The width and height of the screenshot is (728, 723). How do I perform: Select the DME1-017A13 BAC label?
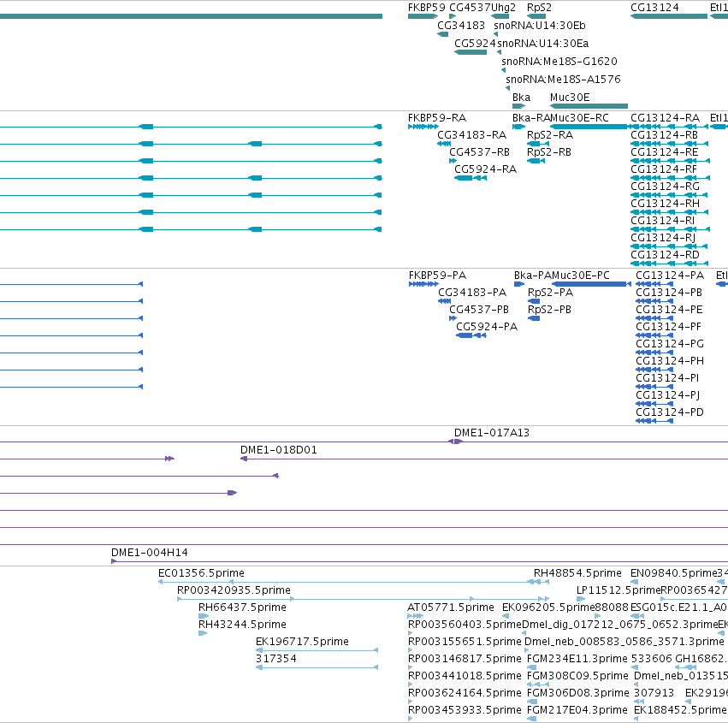492,432
